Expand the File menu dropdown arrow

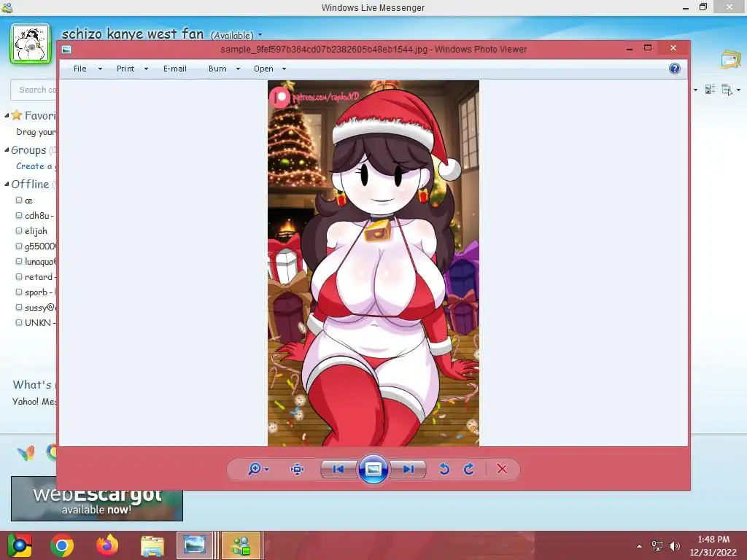click(100, 69)
